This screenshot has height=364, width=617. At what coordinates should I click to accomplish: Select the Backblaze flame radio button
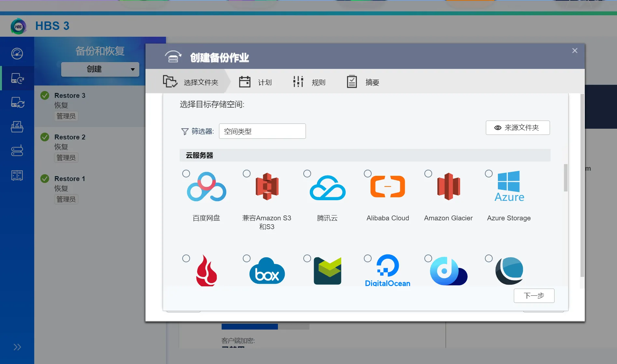tap(186, 258)
